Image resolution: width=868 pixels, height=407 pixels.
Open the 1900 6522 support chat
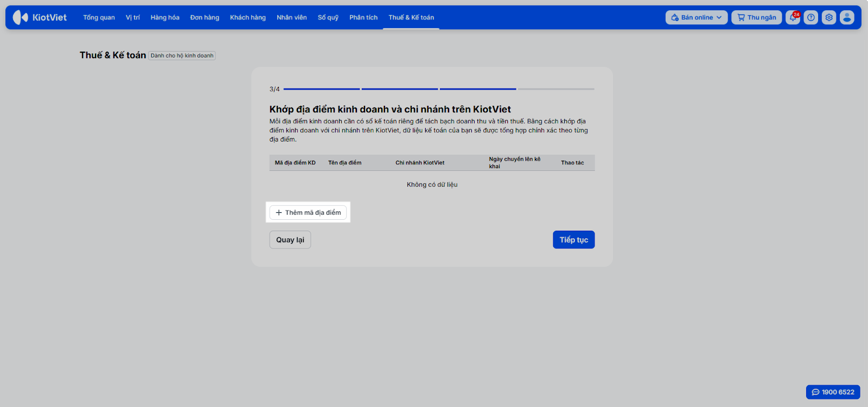(x=833, y=392)
